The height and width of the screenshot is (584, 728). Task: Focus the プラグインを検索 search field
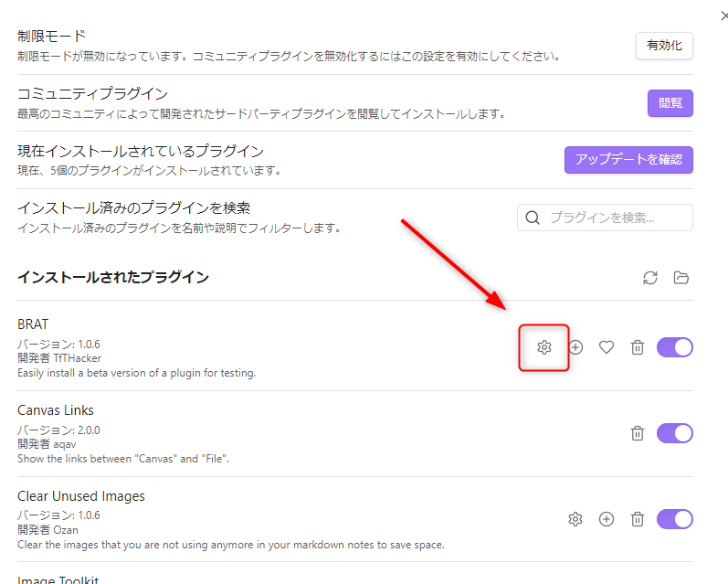point(605,218)
